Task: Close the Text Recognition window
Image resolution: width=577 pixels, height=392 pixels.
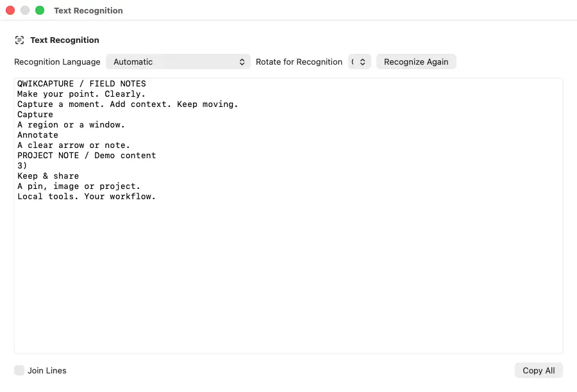Action: point(10,10)
